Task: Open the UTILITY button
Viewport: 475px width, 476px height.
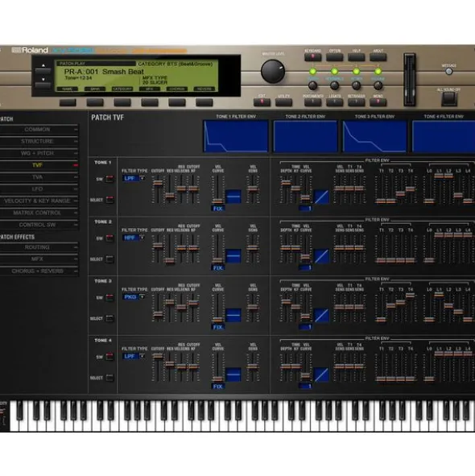Action: click(x=283, y=102)
